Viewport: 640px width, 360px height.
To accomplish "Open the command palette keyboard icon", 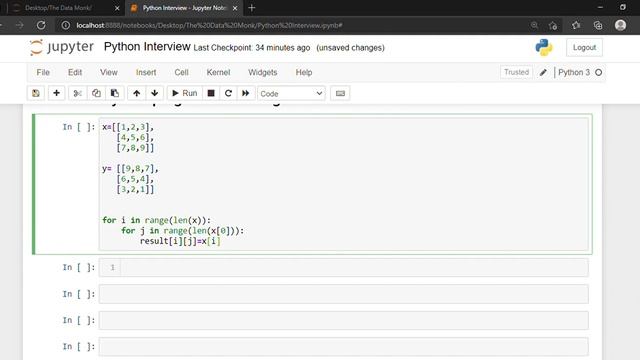I will click(x=340, y=93).
